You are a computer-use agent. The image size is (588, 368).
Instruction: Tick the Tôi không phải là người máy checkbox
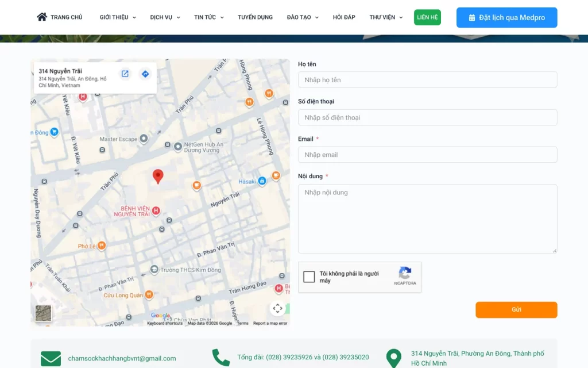[x=309, y=277]
